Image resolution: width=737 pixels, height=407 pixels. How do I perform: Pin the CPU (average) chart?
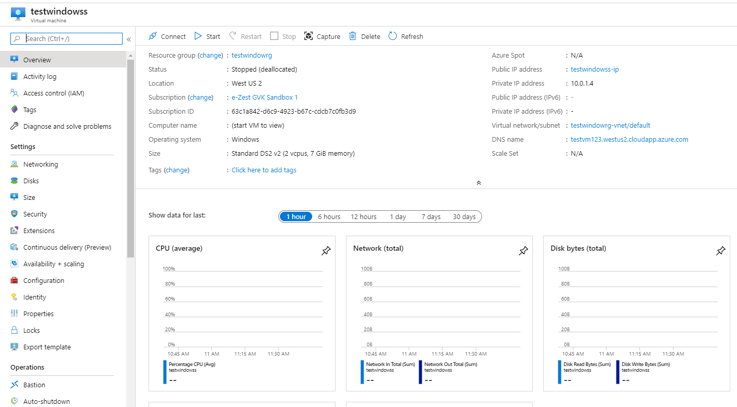coord(326,251)
